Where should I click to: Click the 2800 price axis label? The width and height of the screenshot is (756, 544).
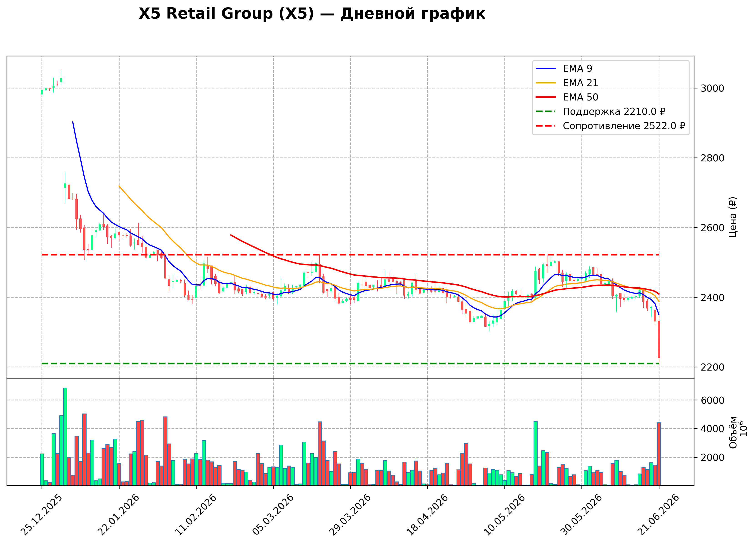tap(712, 158)
